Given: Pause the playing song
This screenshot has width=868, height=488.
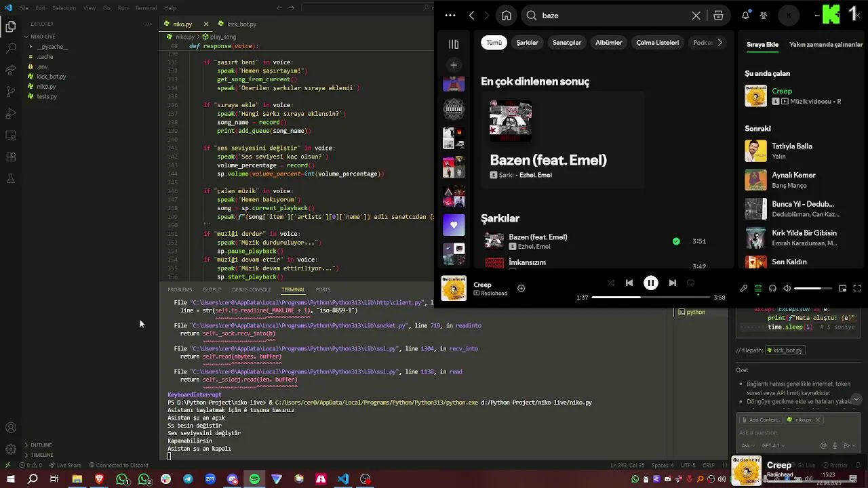Looking at the screenshot, I should coord(650,283).
